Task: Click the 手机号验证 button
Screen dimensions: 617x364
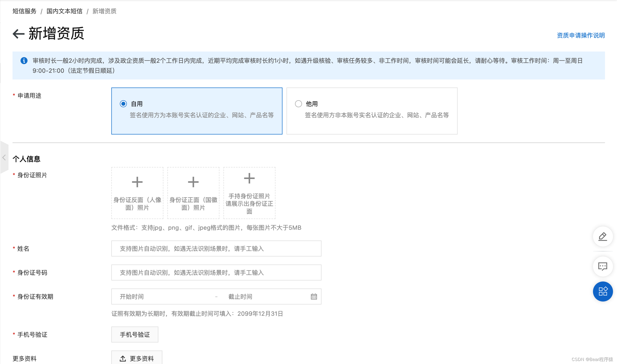Action: (135, 334)
